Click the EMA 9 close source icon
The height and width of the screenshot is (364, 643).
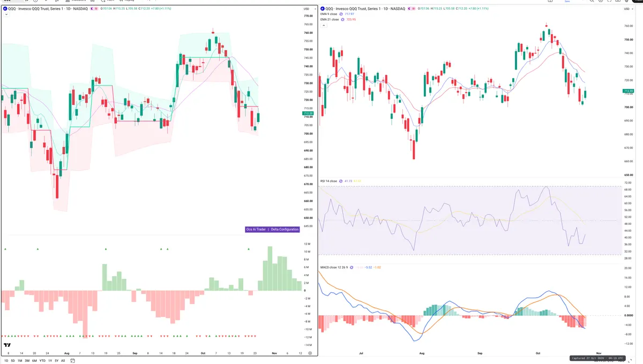click(341, 14)
